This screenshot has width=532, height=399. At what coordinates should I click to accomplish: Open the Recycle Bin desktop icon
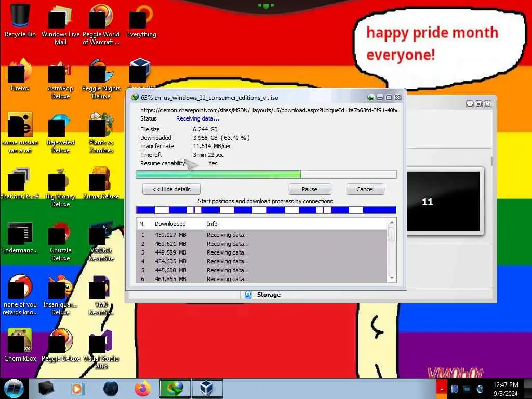[x=20, y=20]
